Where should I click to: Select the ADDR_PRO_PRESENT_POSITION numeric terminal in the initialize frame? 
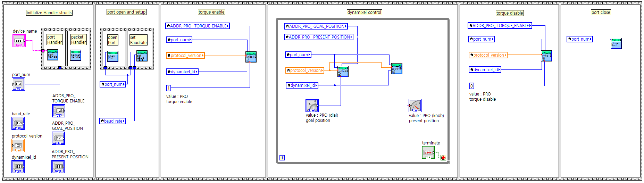pos(58,167)
